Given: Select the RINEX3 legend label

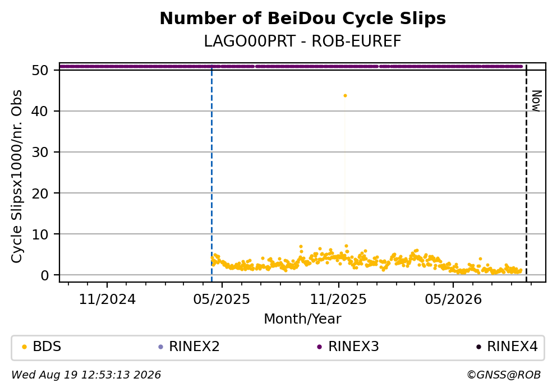Looking at the screenshot, I should click(x=353, y=347).
